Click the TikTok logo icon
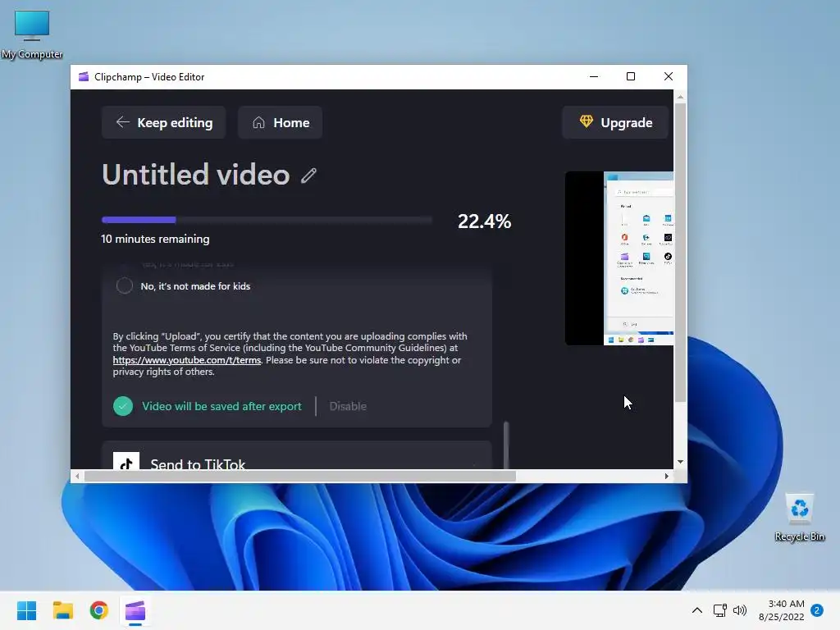The image size is (840, 630). [x=126, y=461]
